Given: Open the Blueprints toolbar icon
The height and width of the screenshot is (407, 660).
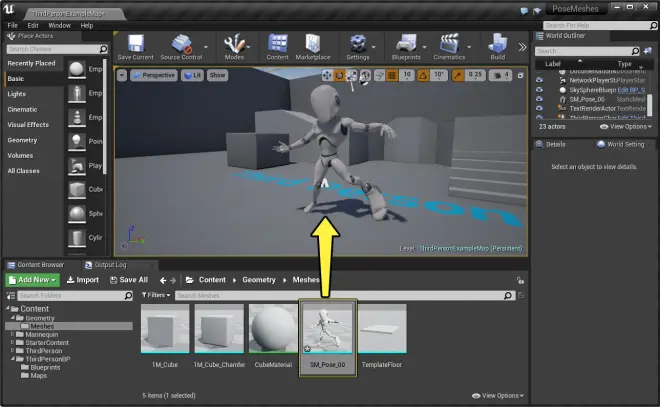Looking at the screenshot, I should point(406,43).
